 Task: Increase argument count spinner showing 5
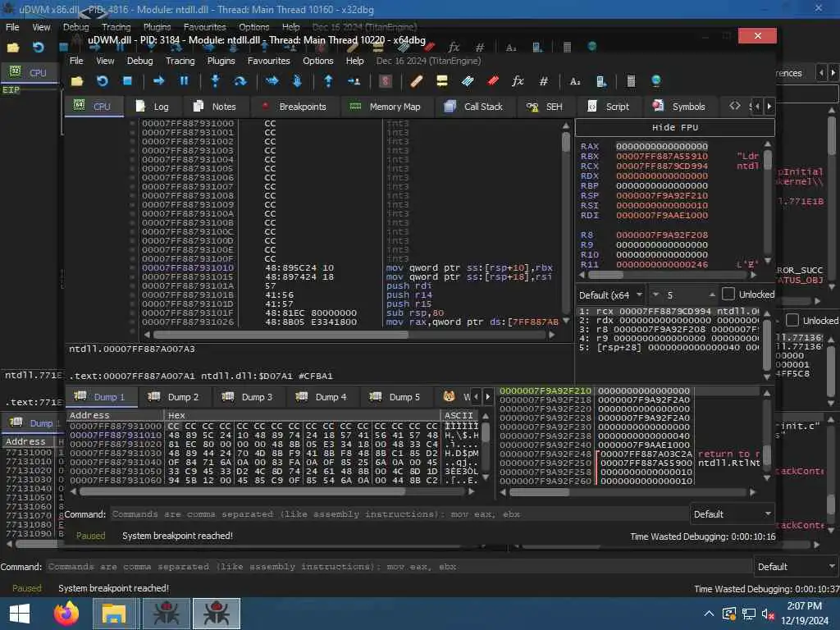tap(712, 294)
